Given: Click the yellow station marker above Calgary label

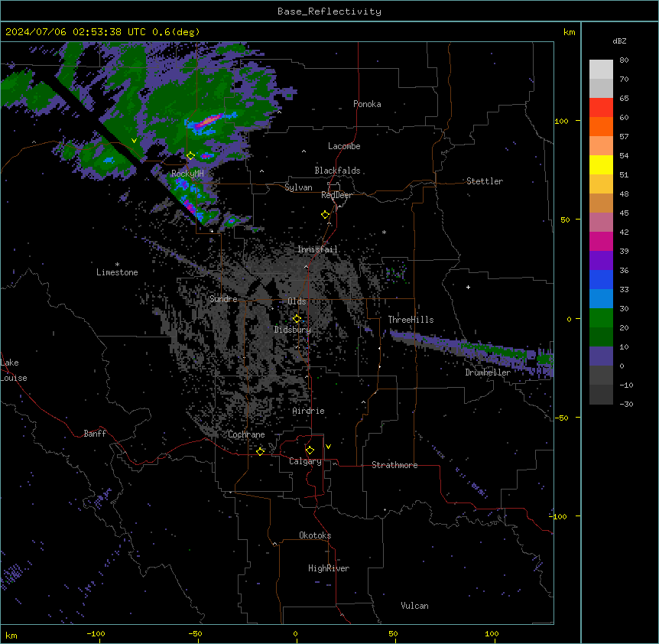Looking at the screenshot, I should tap(310, 450).
